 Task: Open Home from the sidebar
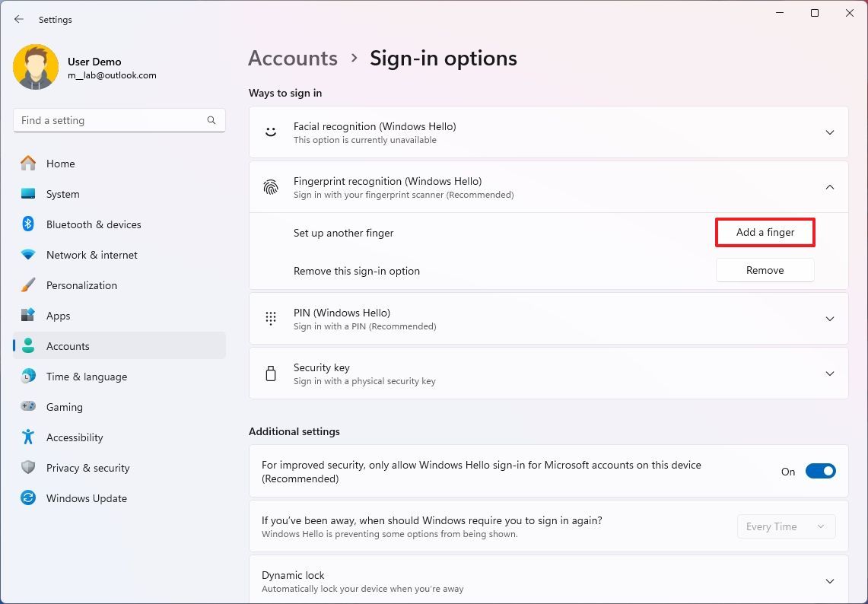click(x=60, y=164)
